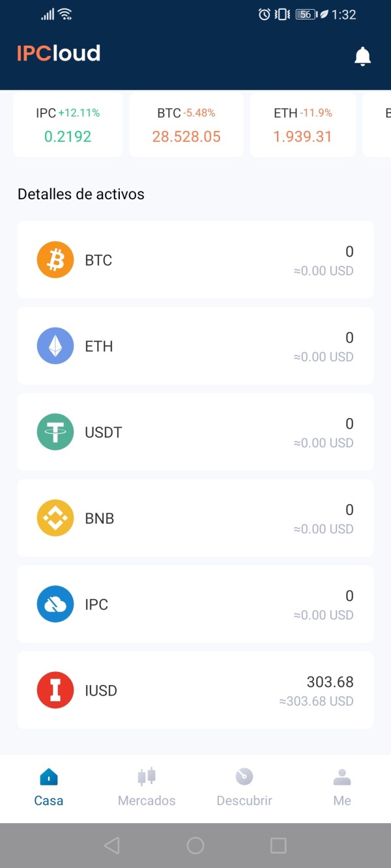
Task: Switch to the Mercados tab
Action: (x=147, y=787)
